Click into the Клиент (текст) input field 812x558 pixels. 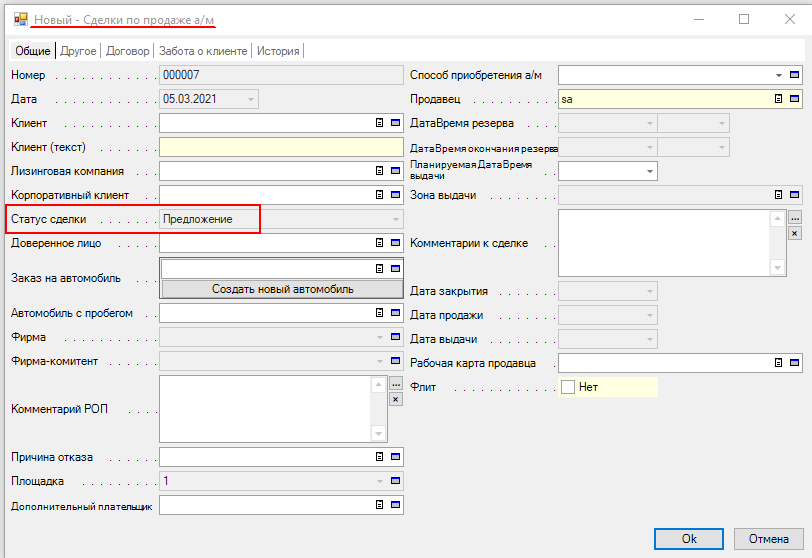point(281,147)
